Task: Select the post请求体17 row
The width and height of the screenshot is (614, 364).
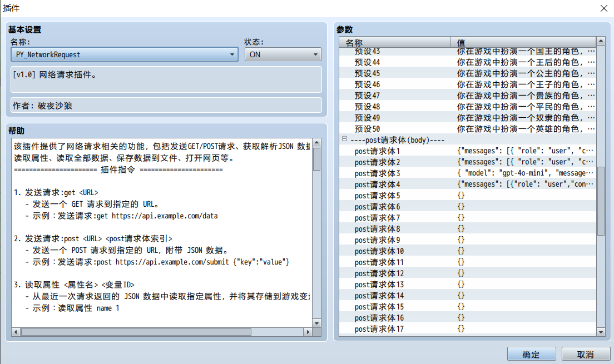Action: pos(468,329)
